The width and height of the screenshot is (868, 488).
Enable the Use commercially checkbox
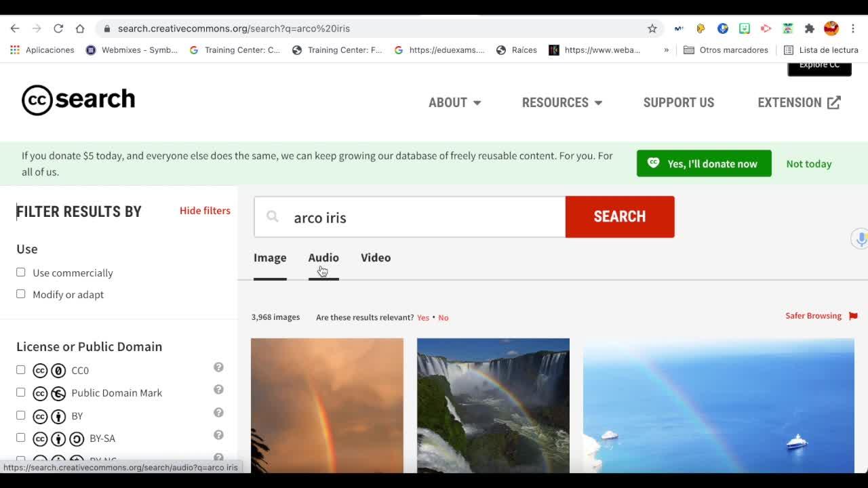pyautogui.click(x=21, y=272)
